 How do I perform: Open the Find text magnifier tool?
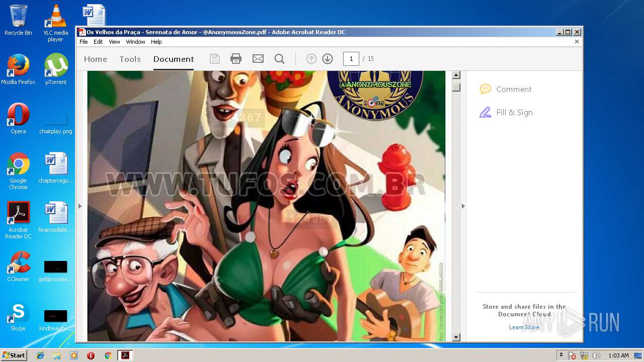pyautogui.click(x=279, y=59)
